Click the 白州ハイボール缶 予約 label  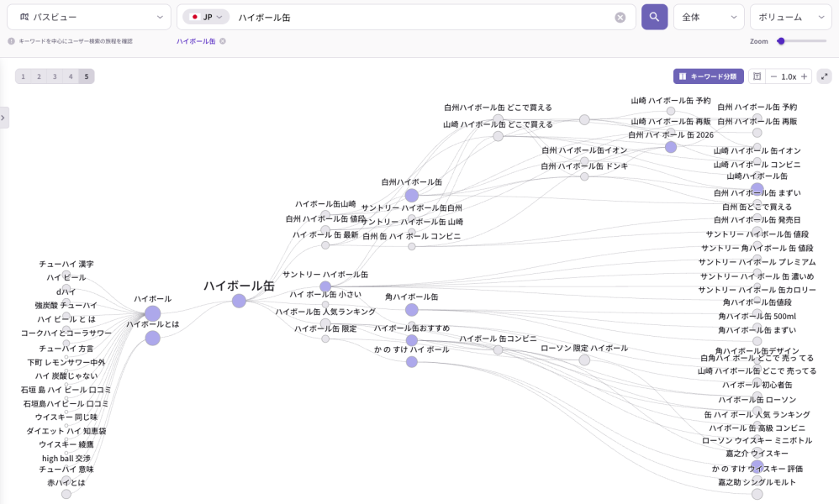pyautogui.click(x=757, y=107)
